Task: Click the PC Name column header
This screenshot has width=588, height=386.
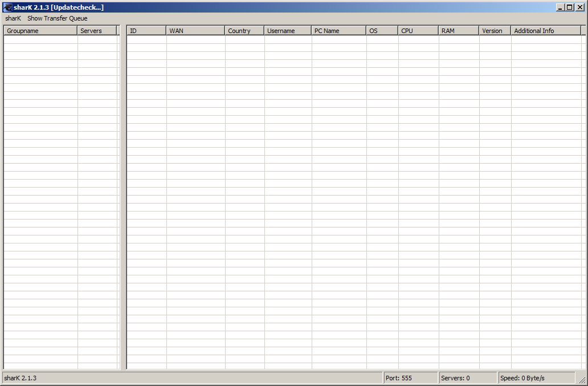Action: coord(338,31)
